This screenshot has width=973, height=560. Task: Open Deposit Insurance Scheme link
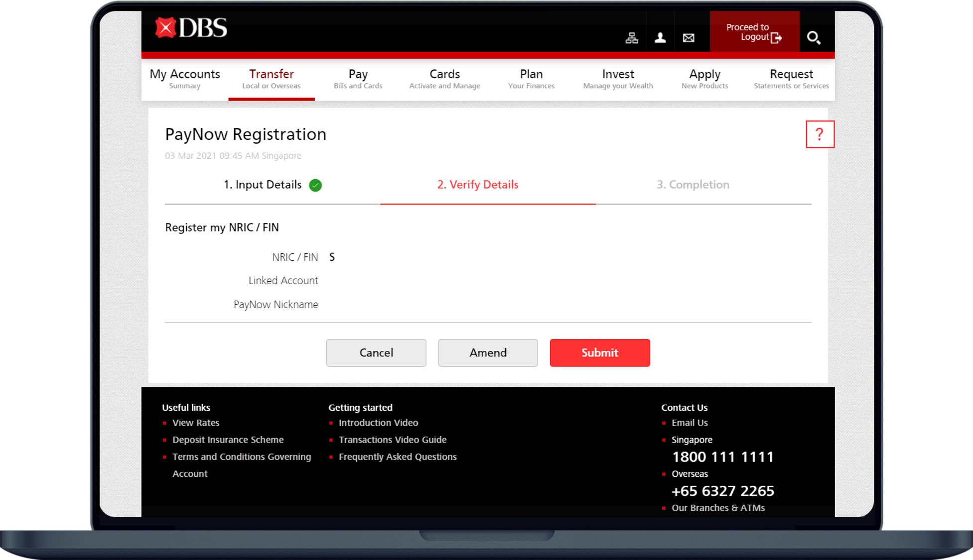coord(228,440)
